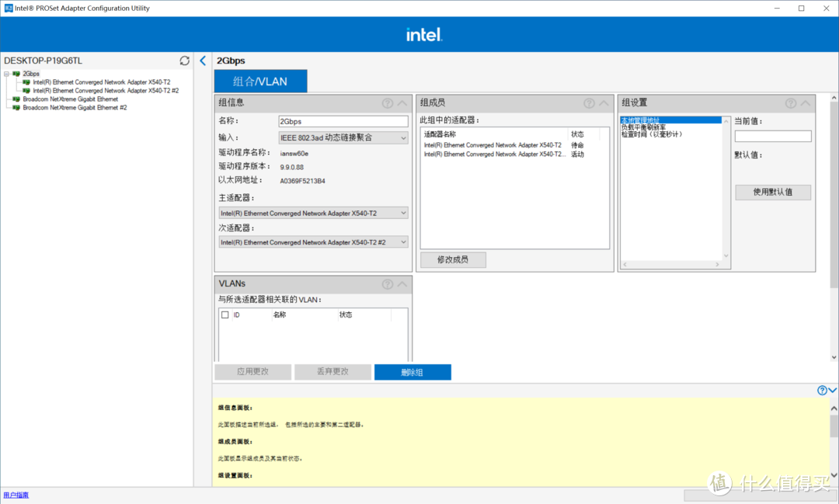Screen dimensions: 839x504
Task: Click the 修改成员 button
Action: (452, 259)
